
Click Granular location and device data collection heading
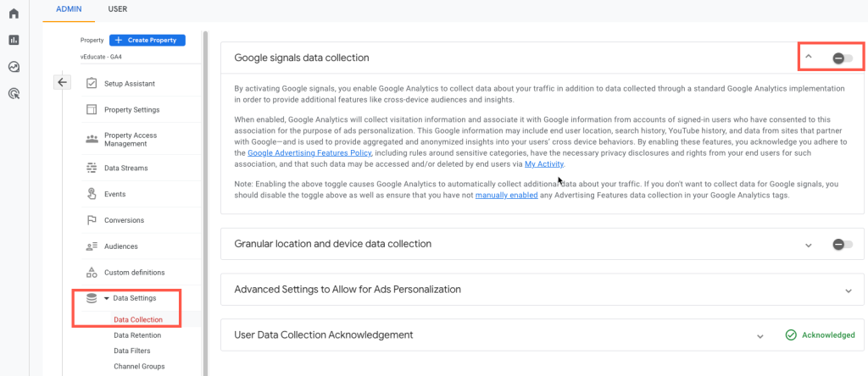332,243
